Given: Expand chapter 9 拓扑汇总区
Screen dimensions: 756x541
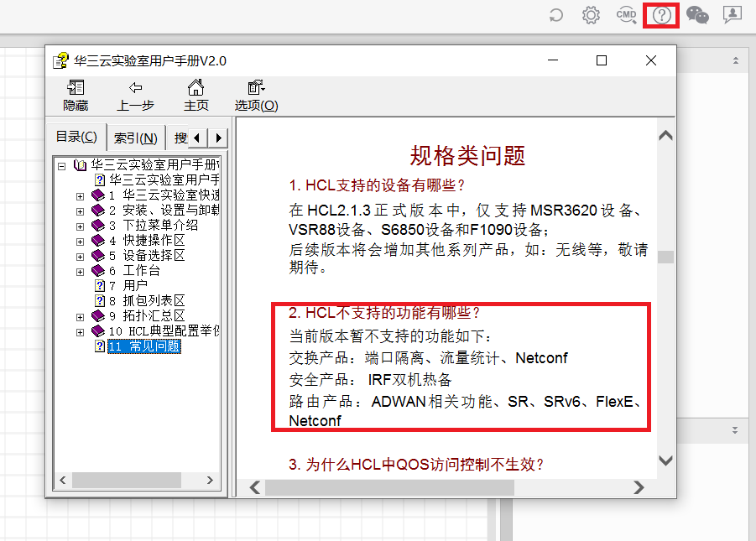Looking at the screenshot, I should (x=80, y=317).
